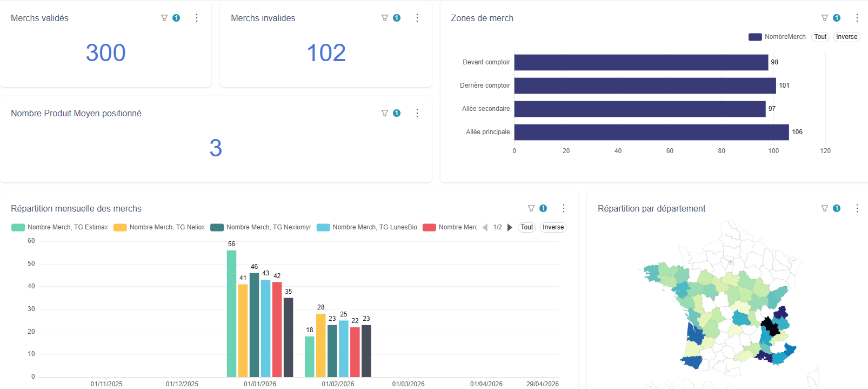The image size is (868, 389).
Task: Click filter icon on Répartition mensuelle chart
Action: [x=531, y=208]
